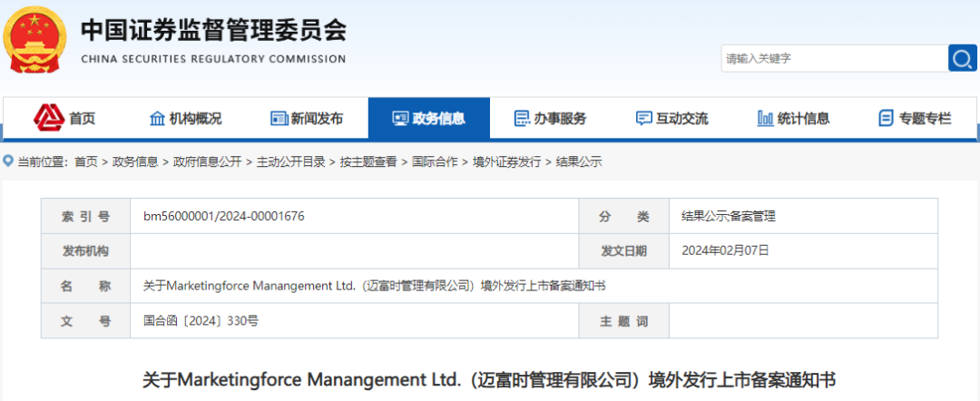The image size is (980, 401).
Task: Open the 统计信息 navigation tab
Action: (x=794, y=118)
